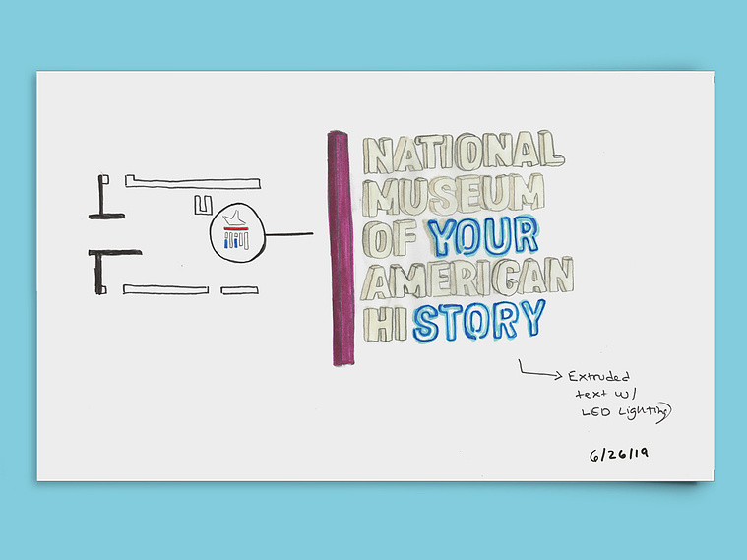Viewport: 747px width, 560px height.
Task: Click the arrow pointing to Extruded note
Action: click(x=540, y=370)
